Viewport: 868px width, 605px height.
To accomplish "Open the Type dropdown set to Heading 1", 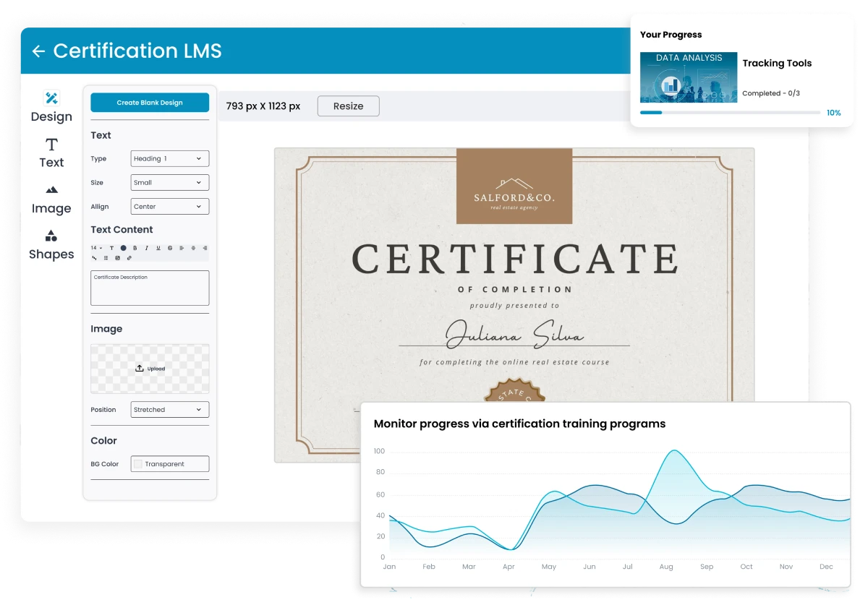I will 169,158.
